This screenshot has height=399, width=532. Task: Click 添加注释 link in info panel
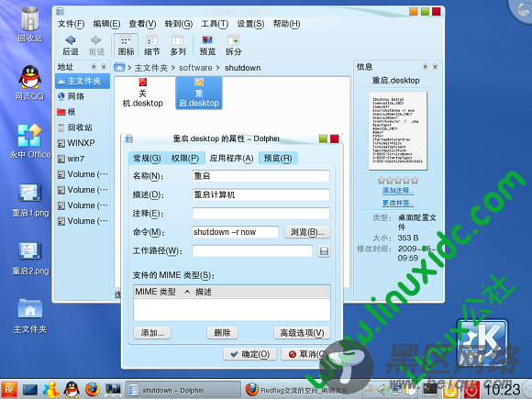398,191
